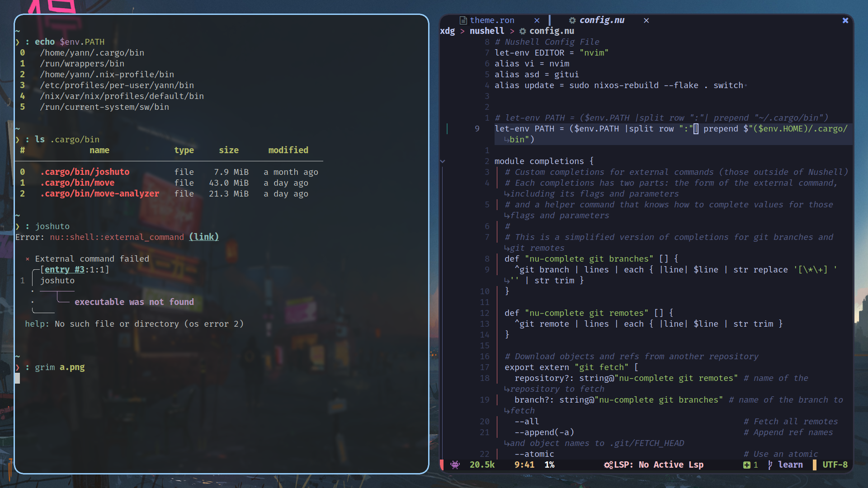Click the file icon on the theme.ron tab

pyautogui.click(x=463, y=20)
